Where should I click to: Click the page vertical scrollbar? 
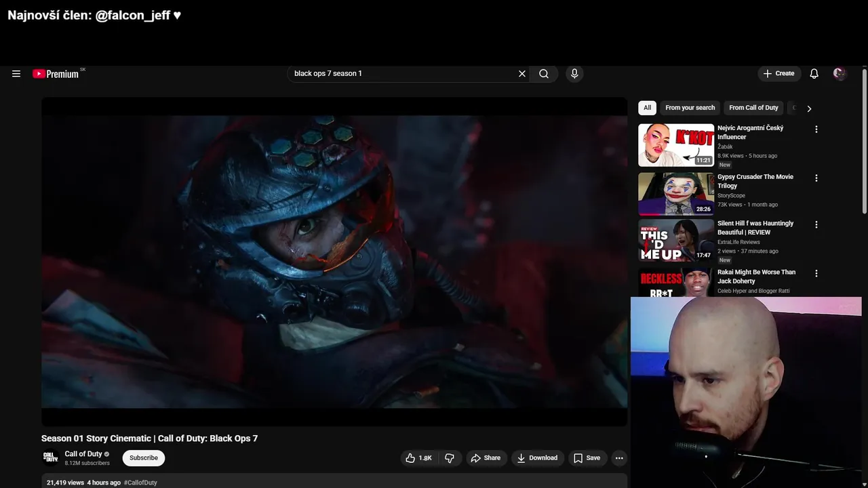[865, 142]
